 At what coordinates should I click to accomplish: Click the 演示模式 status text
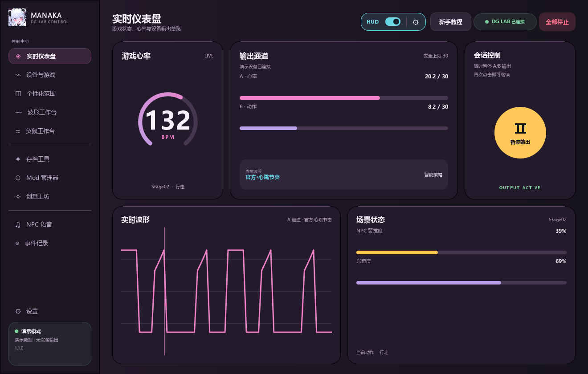pos(31,331)
